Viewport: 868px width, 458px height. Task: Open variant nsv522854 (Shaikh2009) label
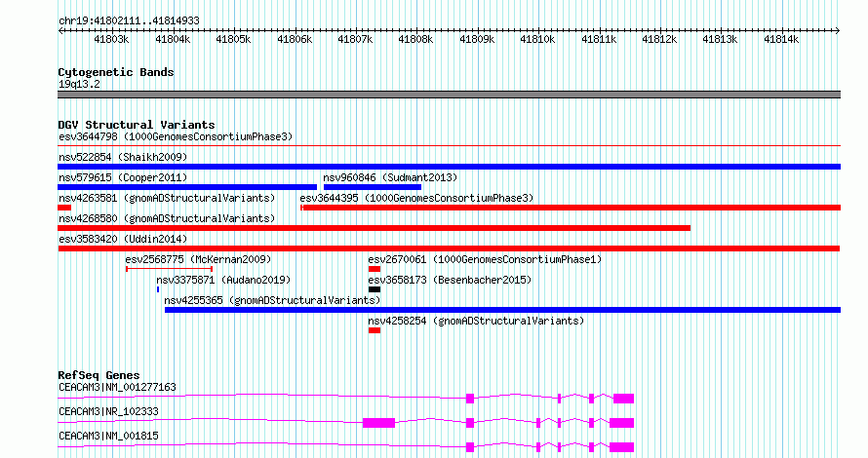point(123,157)
